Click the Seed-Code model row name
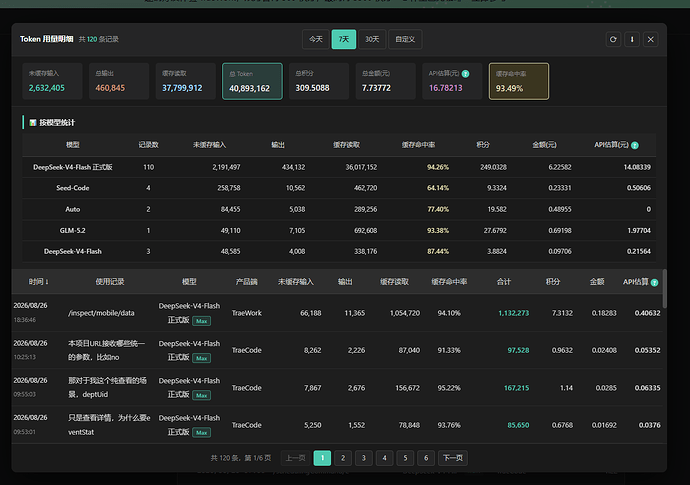 pyautogui.click(x=73, y=188)
